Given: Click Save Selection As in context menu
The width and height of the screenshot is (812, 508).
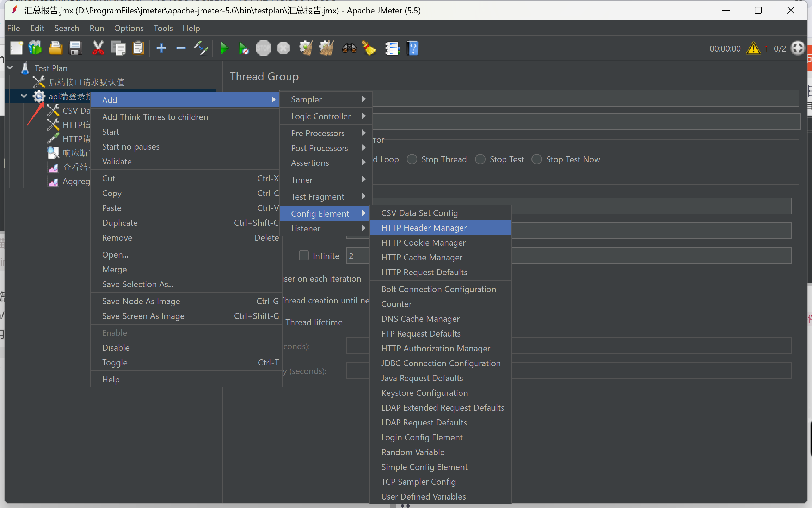Looking at the screenshot, I should (x=186, y=284).
